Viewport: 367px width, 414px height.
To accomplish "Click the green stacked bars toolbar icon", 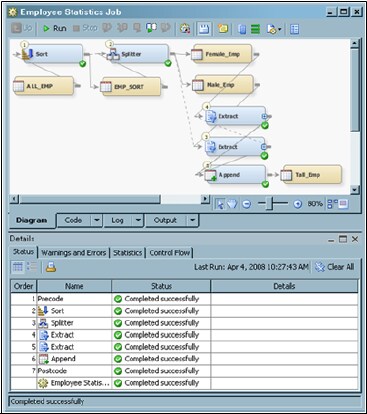I will point(255,29).
